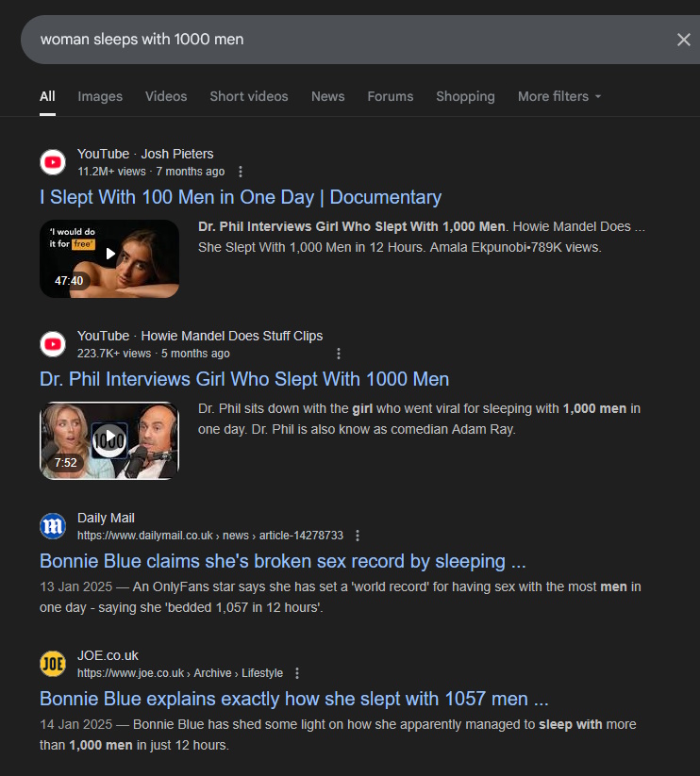Click the Daily Mail favicon
The width and height of the screenshot is (700, 776).
coord(53,526)
